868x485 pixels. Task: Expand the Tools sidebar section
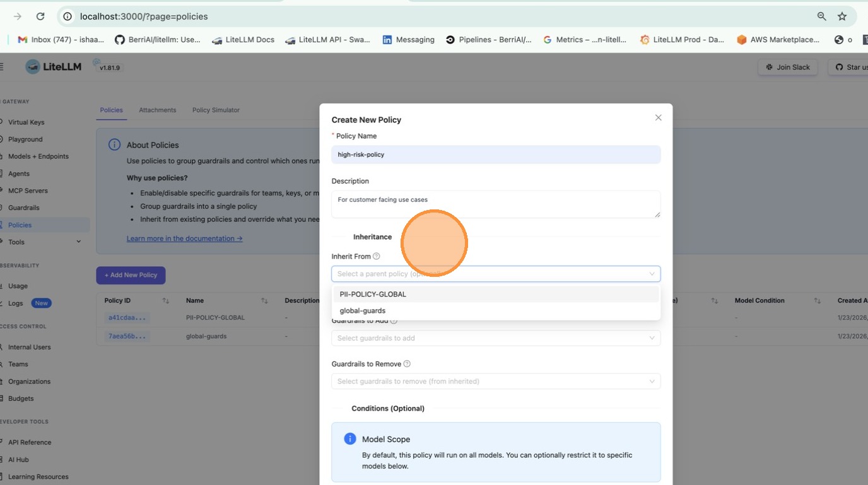click(78, 242)
